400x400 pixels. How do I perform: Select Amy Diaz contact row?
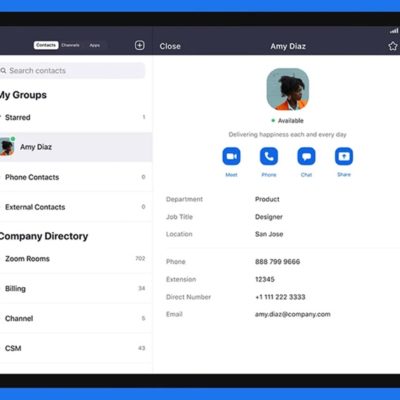[x=76, y=147]
